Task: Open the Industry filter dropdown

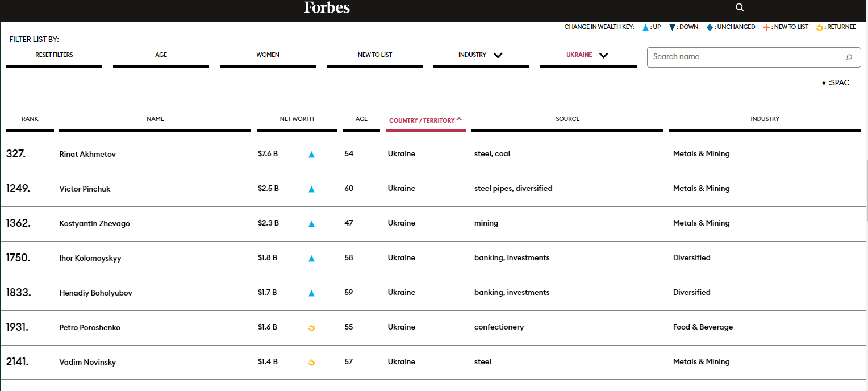Action: click(x=481, y=55)
